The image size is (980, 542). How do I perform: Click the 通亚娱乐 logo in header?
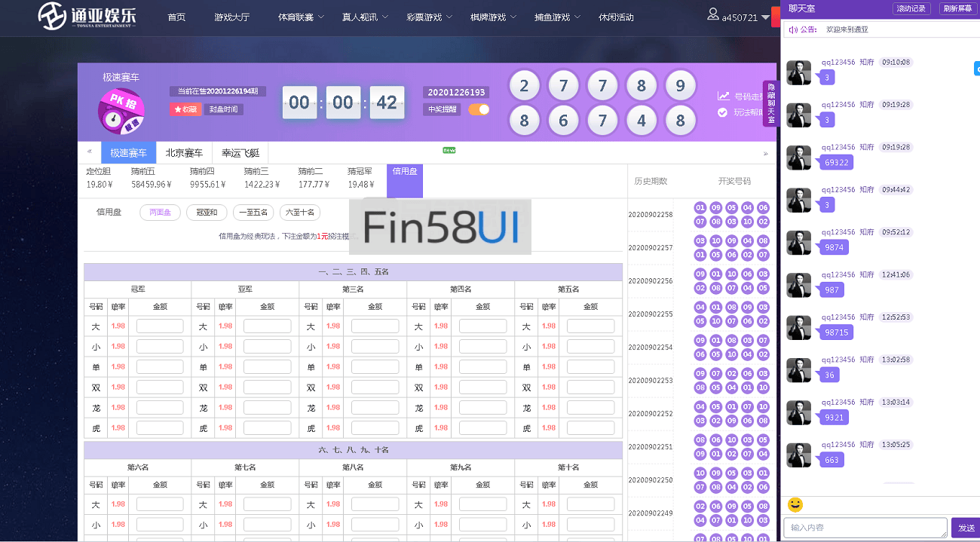[87, 16]
